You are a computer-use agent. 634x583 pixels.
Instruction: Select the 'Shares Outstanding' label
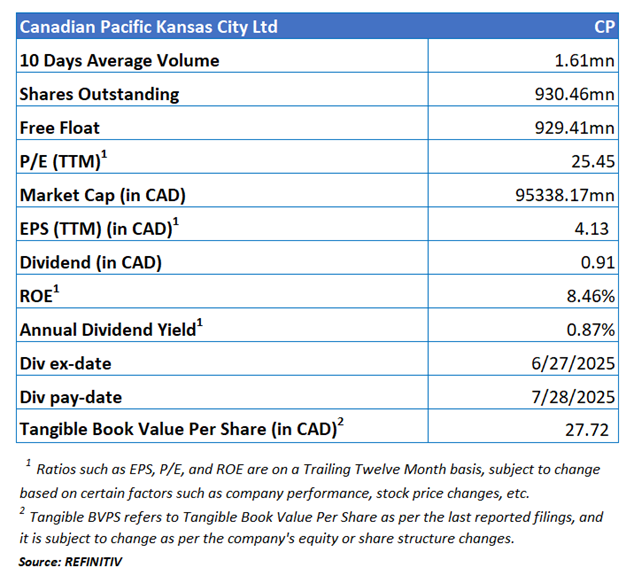click(x=99, y=95)
